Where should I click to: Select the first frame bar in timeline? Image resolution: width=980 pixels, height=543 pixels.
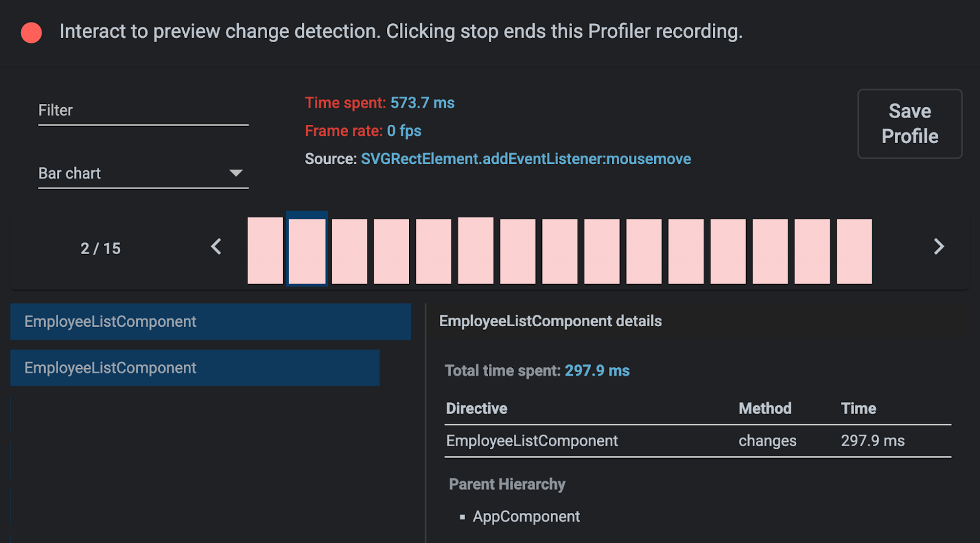(265, 251)
